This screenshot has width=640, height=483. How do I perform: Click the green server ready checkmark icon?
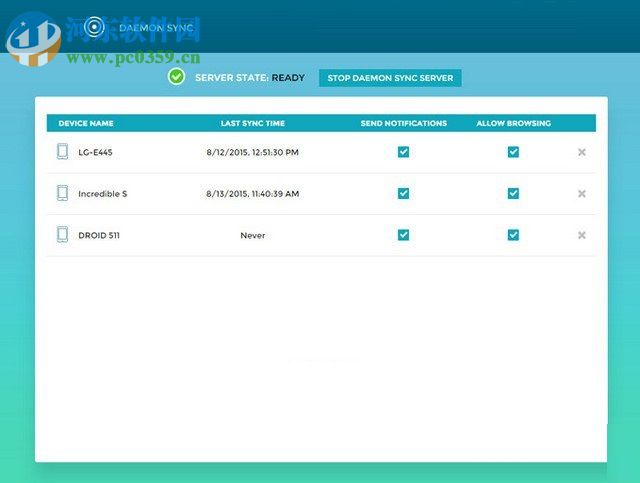tap(176, 77)
